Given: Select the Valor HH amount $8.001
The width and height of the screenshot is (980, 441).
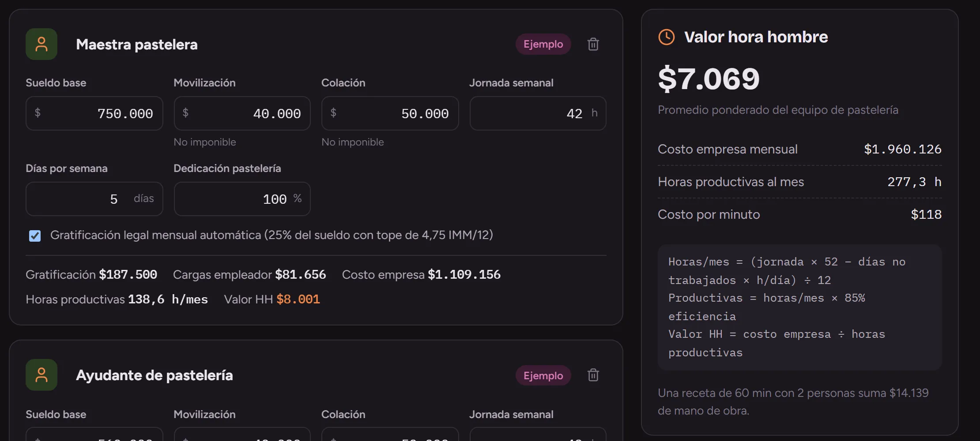Looking at the screenshot, I should click(298, 299).
